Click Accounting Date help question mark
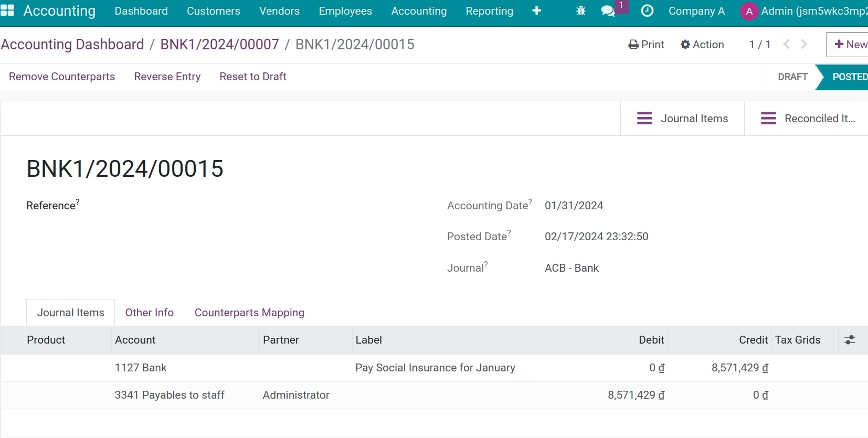 pyautogui.click(x=530, y=201)
